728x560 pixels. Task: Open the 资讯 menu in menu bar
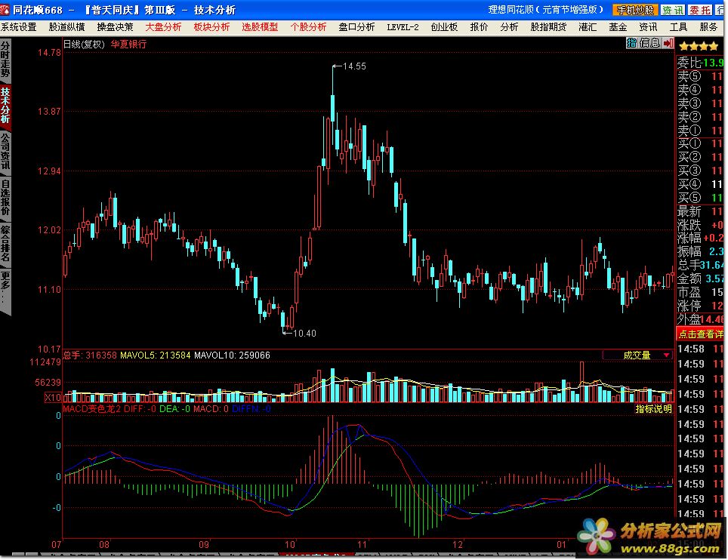click(x=648, y=27)
